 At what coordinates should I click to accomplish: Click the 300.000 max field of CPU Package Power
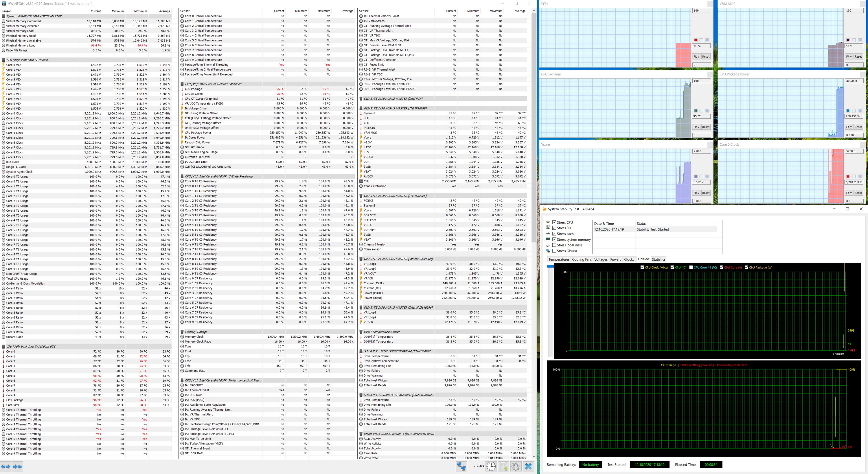[854, 81]
